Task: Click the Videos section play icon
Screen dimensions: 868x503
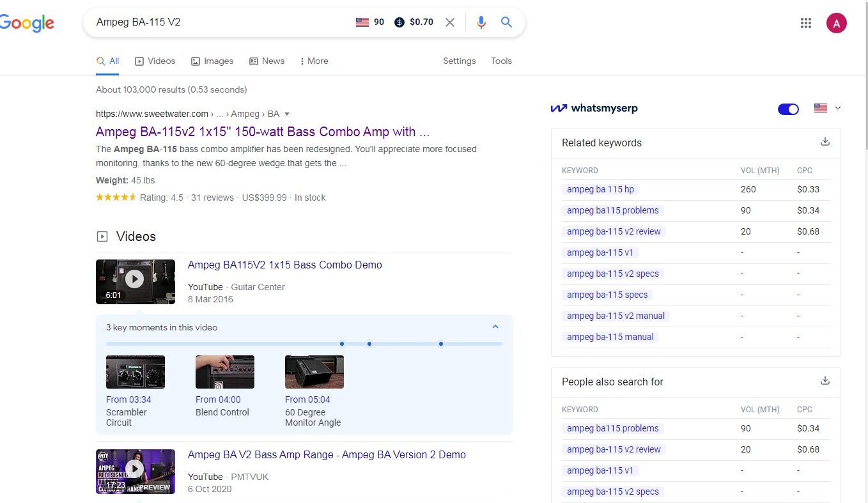Action: point(102,236)
